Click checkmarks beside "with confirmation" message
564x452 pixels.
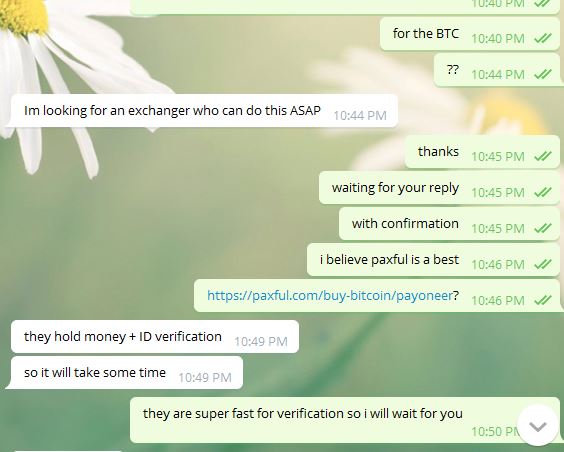(x=543, y=228)
